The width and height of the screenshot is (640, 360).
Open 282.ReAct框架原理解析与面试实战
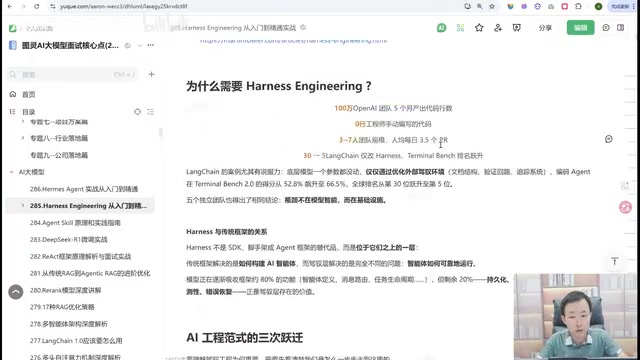80,256
